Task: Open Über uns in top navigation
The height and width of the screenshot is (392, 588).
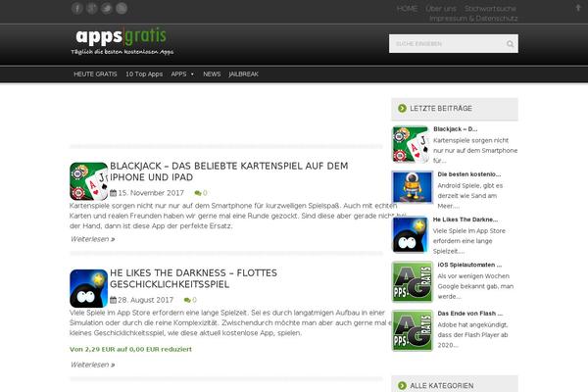Action: coord(441,8)
